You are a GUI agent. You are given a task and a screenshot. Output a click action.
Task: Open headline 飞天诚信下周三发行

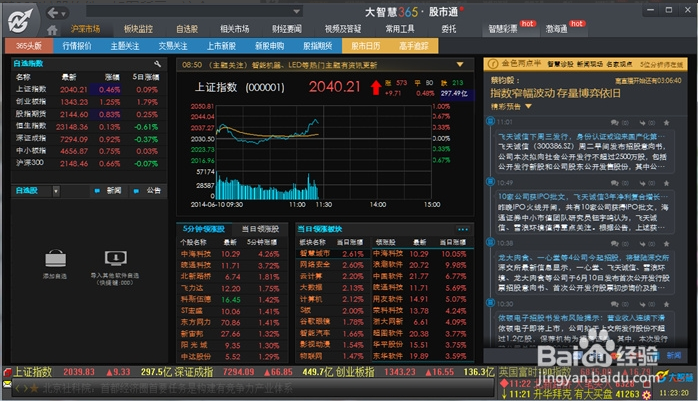point(581,136)
